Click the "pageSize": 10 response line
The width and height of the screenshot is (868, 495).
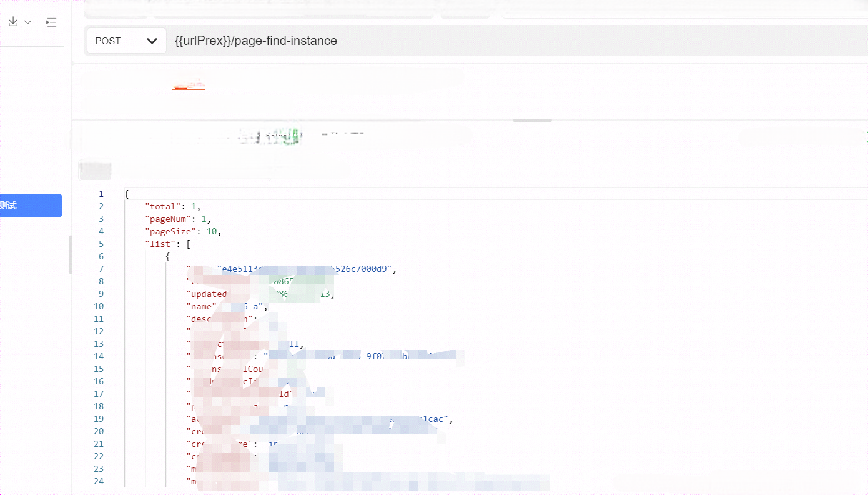pyautogui.click(x=183, y=231)
